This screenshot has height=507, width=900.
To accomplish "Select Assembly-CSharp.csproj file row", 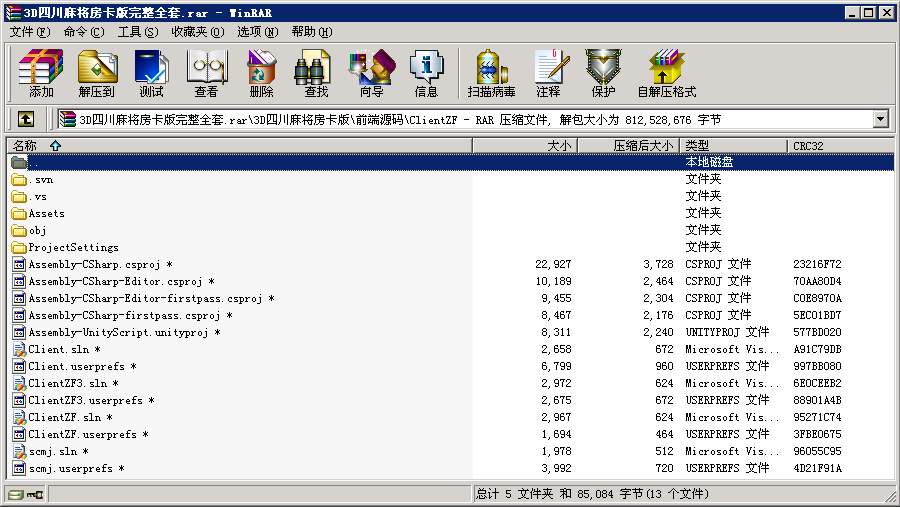I will click(x=95, y=264).
